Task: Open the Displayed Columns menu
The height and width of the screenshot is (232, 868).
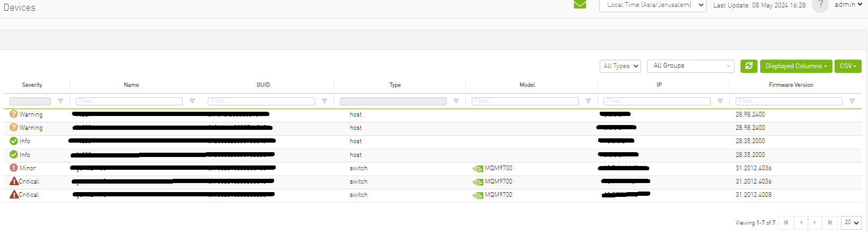Action: pyautogui.click(x=796, y=66)
